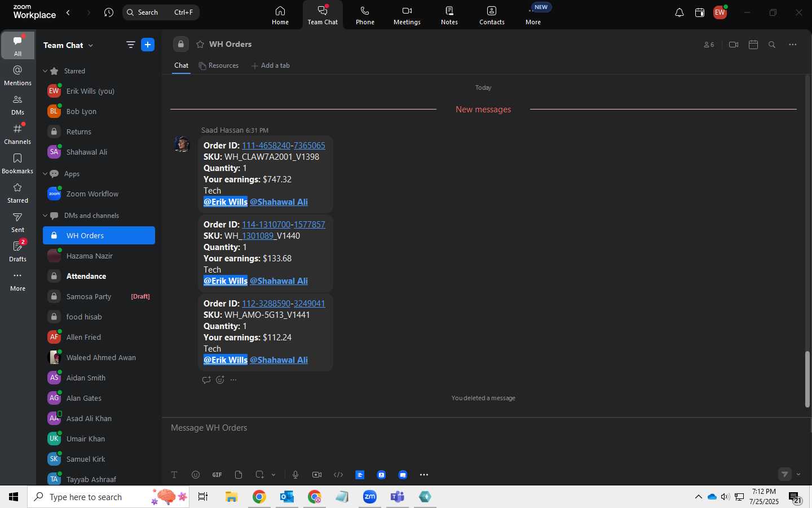Open the schedule calendar icon in channel header
This screenshot has width=812, height=508.
(753, 45)
